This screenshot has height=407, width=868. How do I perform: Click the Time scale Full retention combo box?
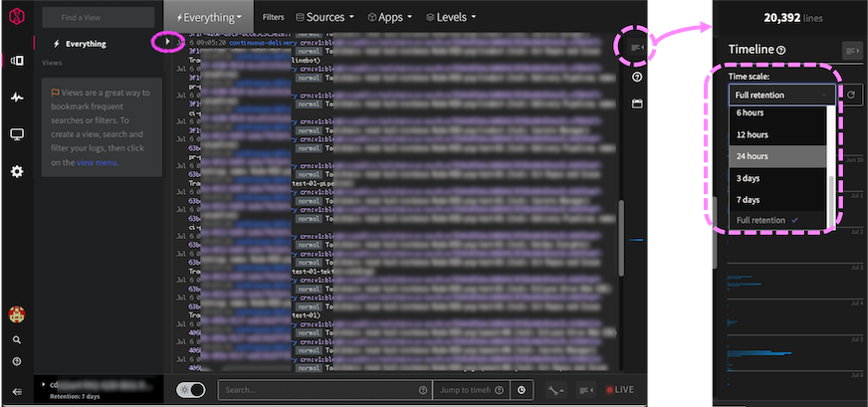click(782, 95)
